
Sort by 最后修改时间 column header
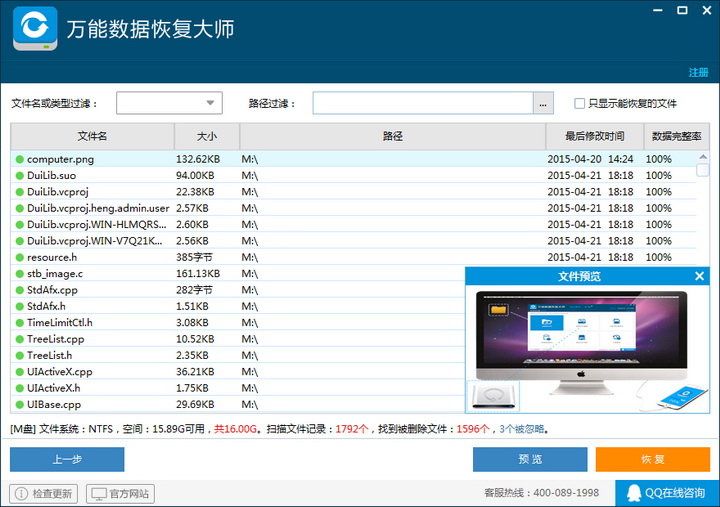[x=594, y=136]
